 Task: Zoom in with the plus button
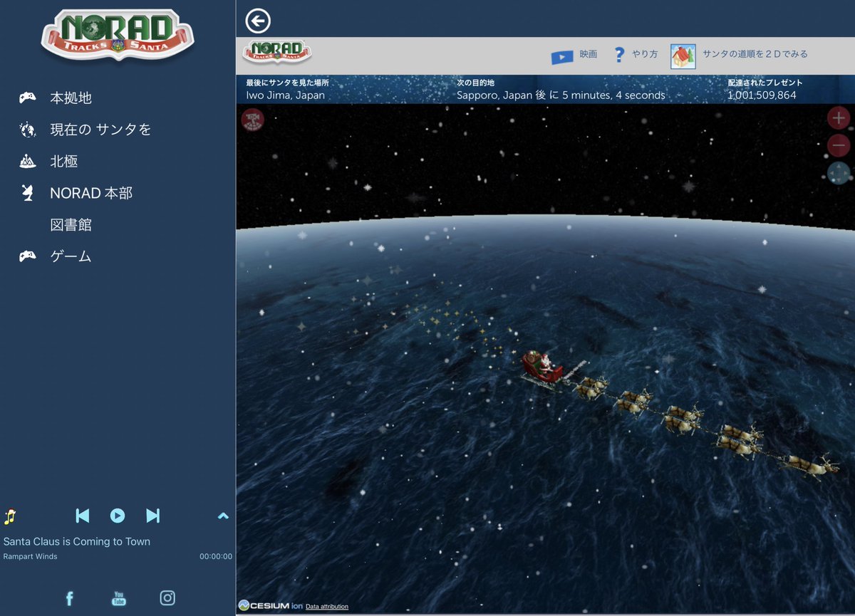coord(839,118)
